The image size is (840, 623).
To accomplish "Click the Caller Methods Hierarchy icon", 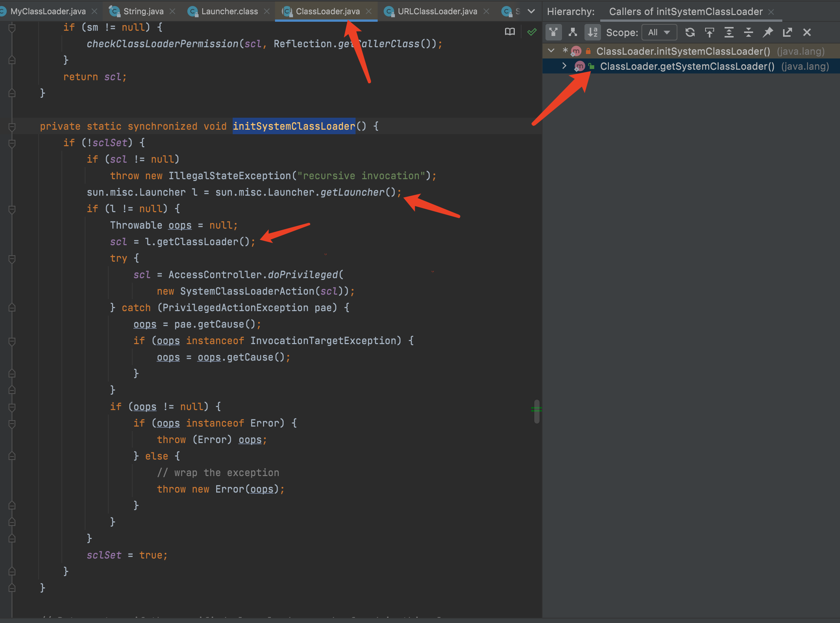I will 553,33.
